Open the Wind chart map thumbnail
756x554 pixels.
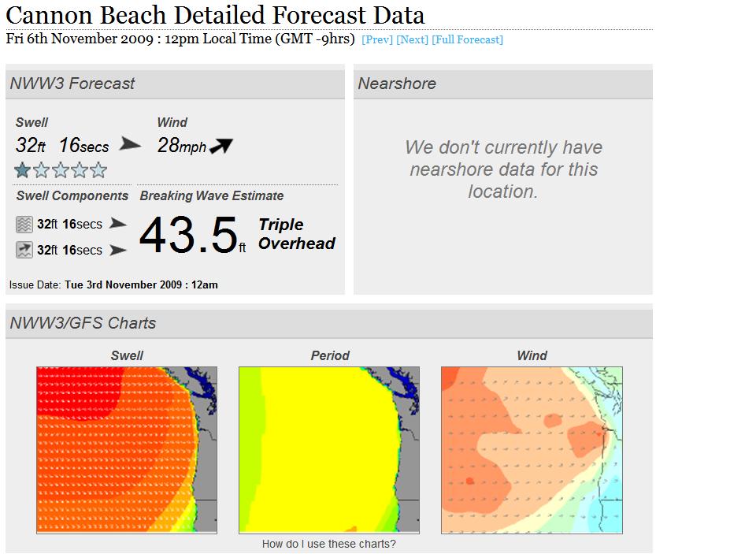(532, 450)
